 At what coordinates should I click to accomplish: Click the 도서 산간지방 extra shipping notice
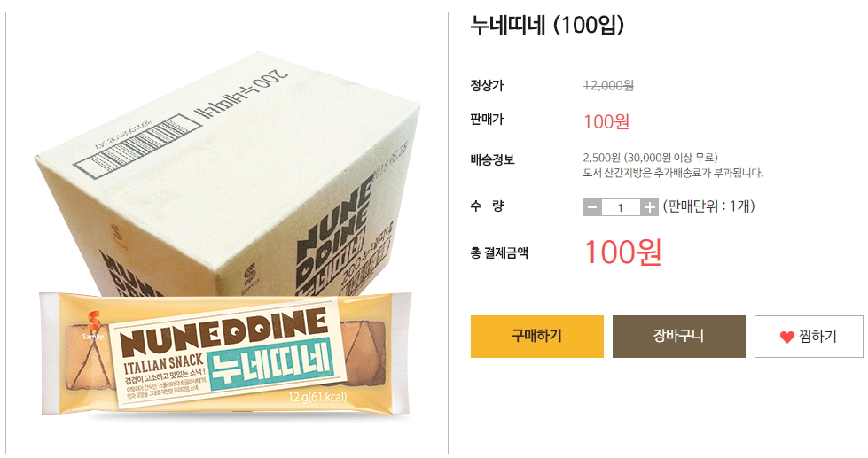coord(673,173)
